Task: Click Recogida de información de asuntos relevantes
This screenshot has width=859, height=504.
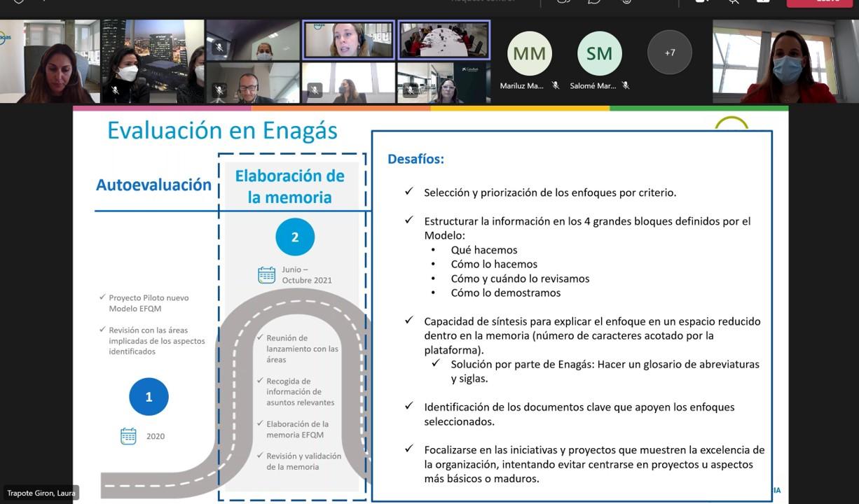Action: [x=301, y=392]
